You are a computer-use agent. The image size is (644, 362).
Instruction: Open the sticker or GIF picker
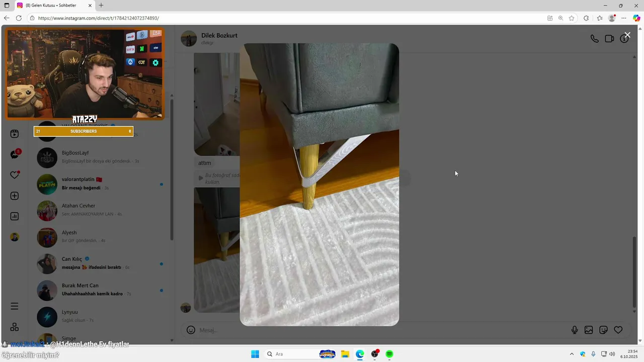pyautogui.click(x=603, y=330)
